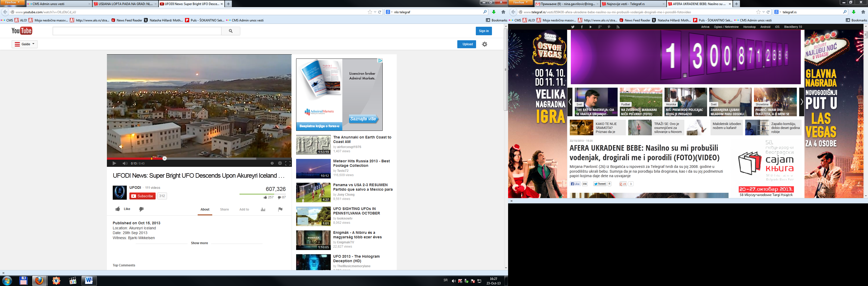Image resolution: width=868 pixels, height=286 pixels.
Task: Open Meteor Hits Russia 2013 thumbnail
Action: [x=313, y=169]
